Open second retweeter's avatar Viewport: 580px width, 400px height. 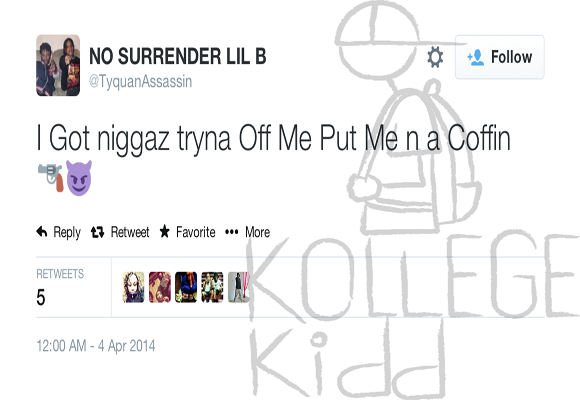point(160,287)
